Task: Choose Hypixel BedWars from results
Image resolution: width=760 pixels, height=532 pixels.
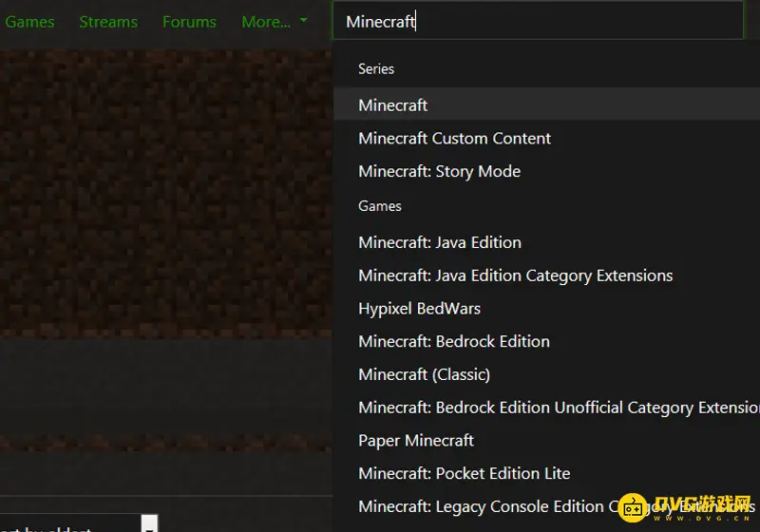Action: pos(419,309)
